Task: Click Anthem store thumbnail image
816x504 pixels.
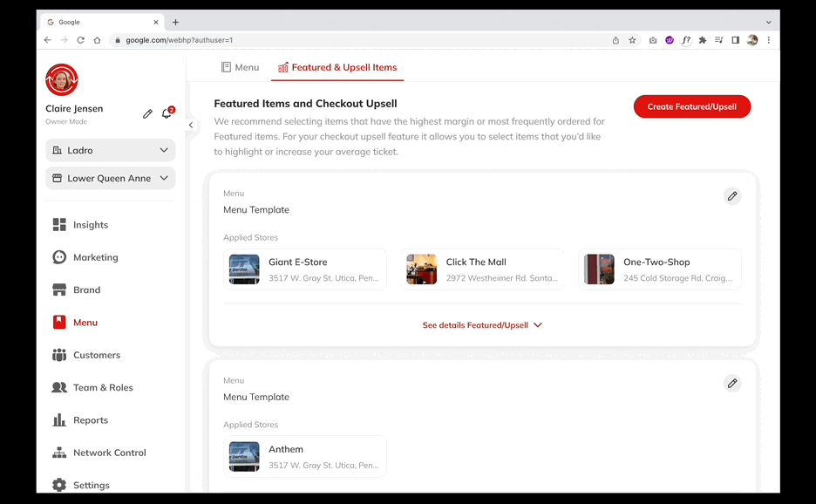Action: tap(244, 457)
